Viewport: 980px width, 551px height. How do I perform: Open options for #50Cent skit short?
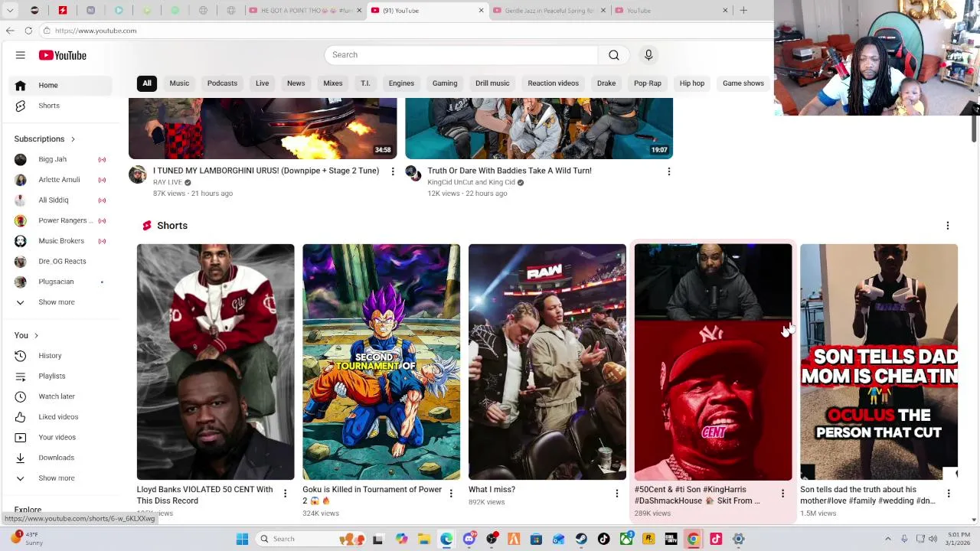pyautogui.click(x=782, y=494)
